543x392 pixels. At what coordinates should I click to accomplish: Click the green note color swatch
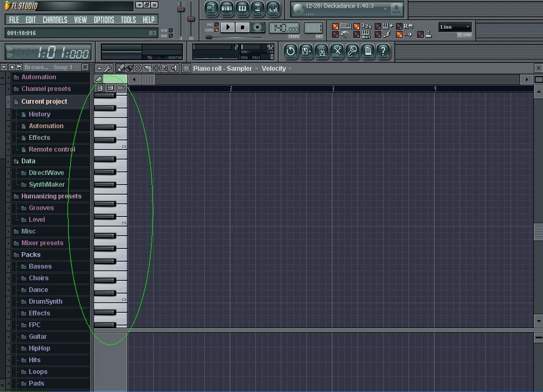tap(115, 79)
